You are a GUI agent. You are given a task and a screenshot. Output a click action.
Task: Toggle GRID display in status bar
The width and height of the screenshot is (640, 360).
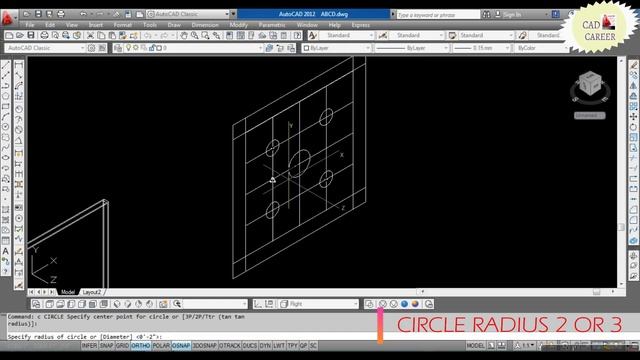pyautogui.click(x=122, y=346)
